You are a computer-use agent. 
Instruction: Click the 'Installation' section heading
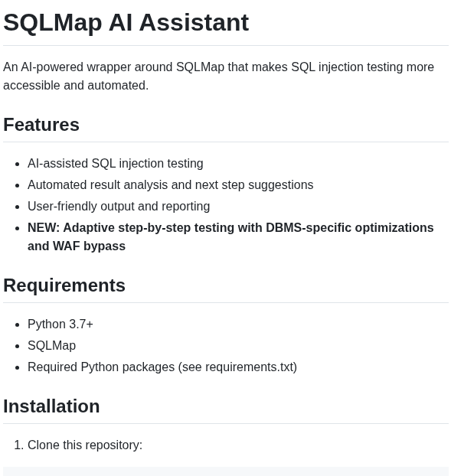[x=51, y=406]
